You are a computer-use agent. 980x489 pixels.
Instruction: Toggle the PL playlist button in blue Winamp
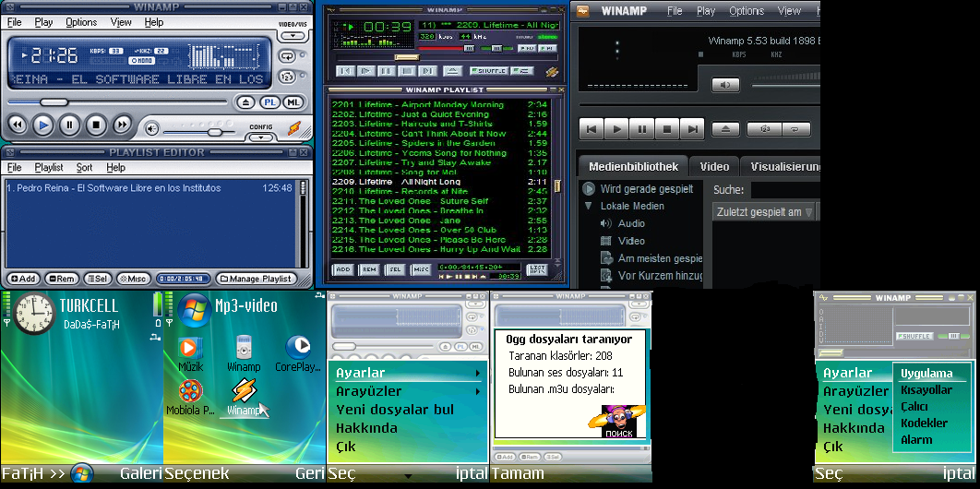pos(270,102)
